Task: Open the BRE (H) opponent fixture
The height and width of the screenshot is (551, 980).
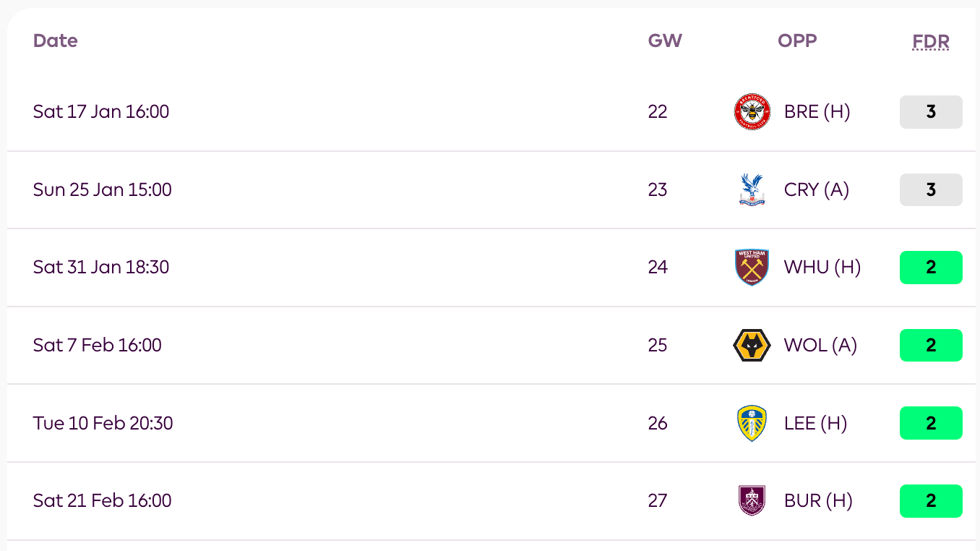Action: (817, 112)
